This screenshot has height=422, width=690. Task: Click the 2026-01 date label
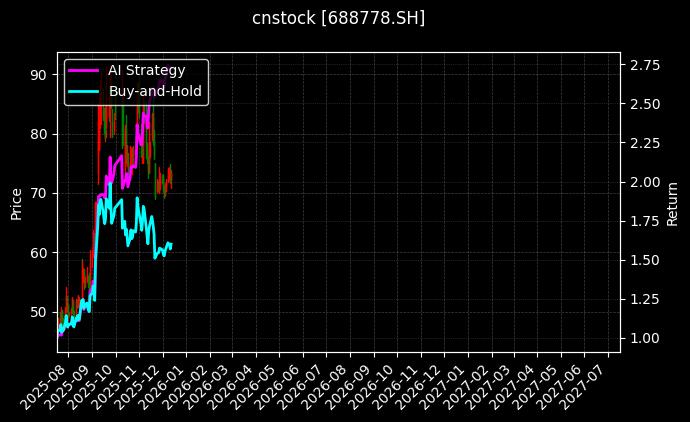point(162,383)
